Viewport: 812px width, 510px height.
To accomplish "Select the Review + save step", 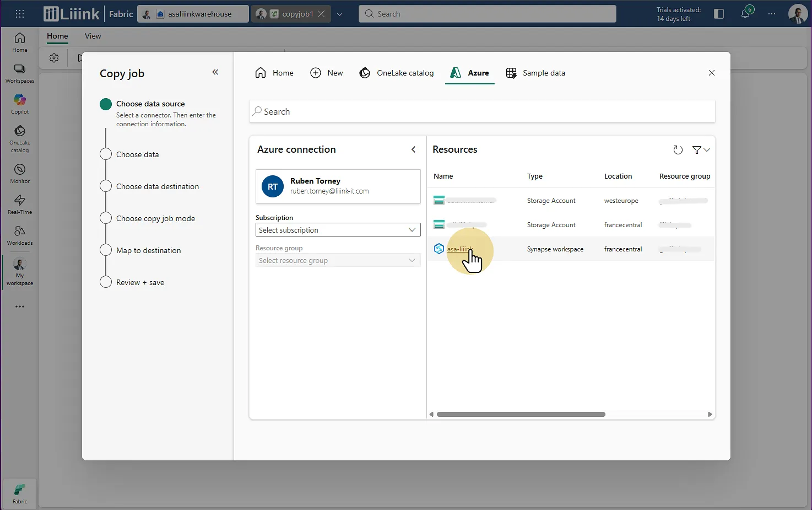I will (x=140, y=282).
